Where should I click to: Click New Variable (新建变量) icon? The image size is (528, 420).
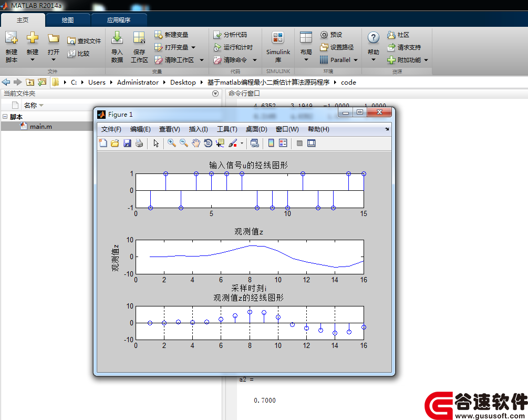click(158, 35)
